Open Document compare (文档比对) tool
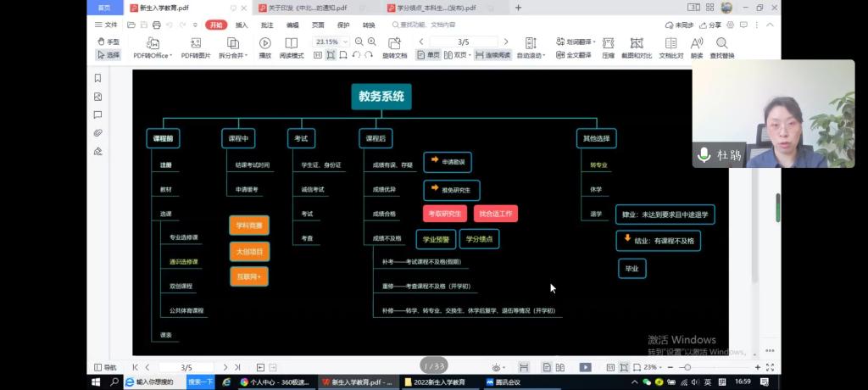Screen dimensions: 868x390 671,48
